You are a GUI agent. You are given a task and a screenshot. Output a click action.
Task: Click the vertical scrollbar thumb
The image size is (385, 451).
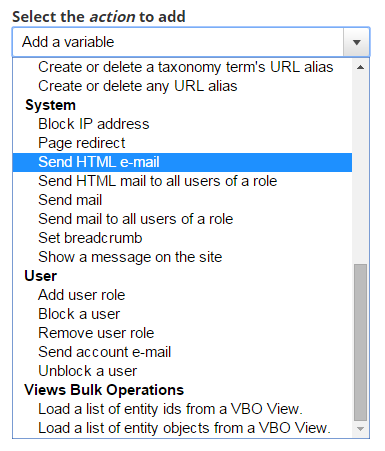pos(360,342)
